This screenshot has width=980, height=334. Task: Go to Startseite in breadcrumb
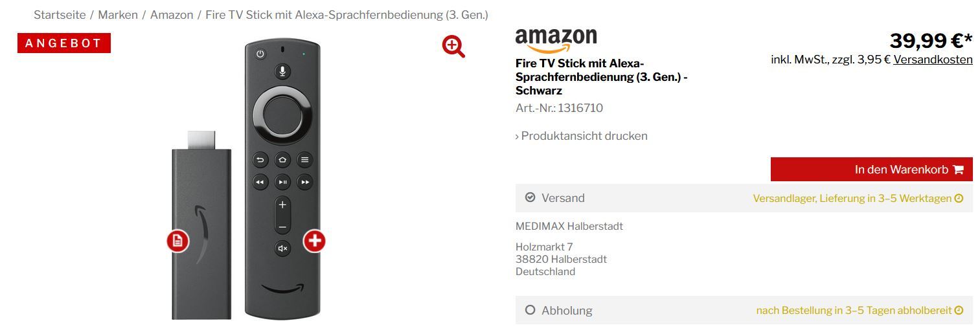pyautogui.click(x=60, y=15)
